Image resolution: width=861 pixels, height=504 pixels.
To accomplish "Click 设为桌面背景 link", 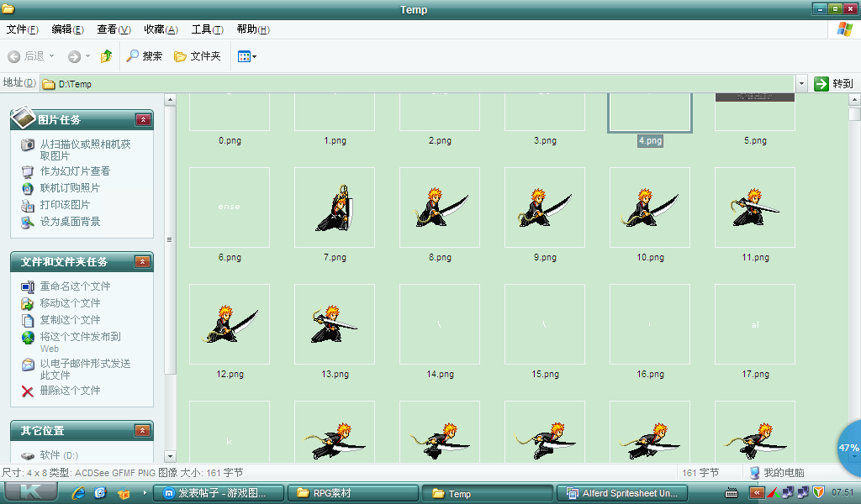I will point(70,222).
